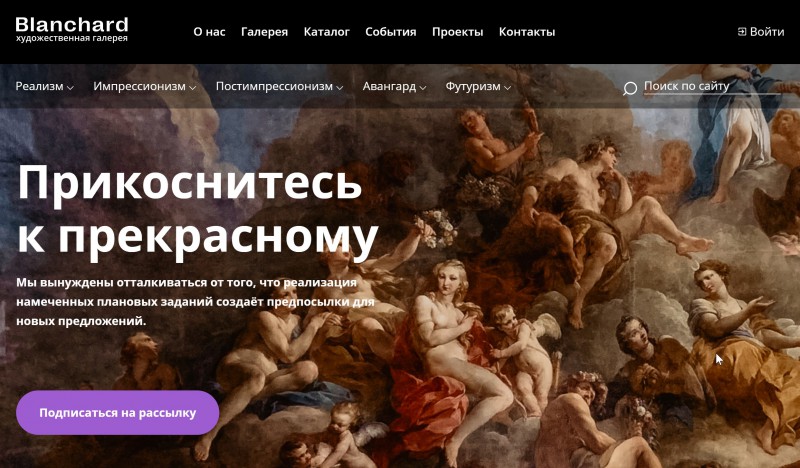
Task: Open the О нас page
Action: [x=209, y=32]
